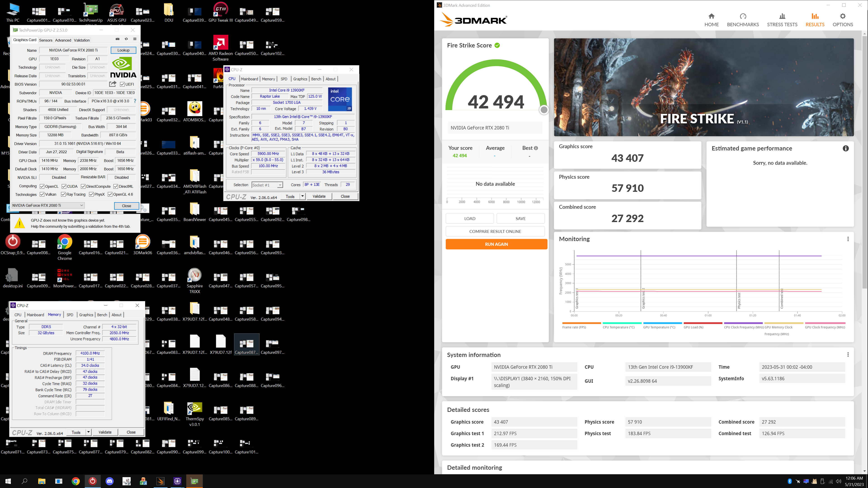This screenshot has width=868, height=488.
Task: Toggle the UEFI checkbox in GPU-Z
Action: coord(122,84)
